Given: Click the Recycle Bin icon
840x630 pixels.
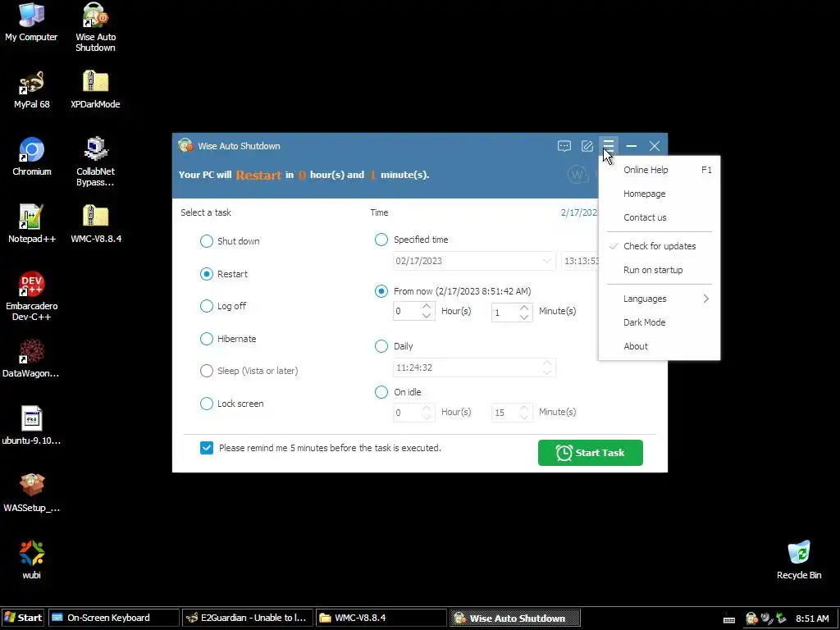Looking at the screenshot, I should click(799, 559).
